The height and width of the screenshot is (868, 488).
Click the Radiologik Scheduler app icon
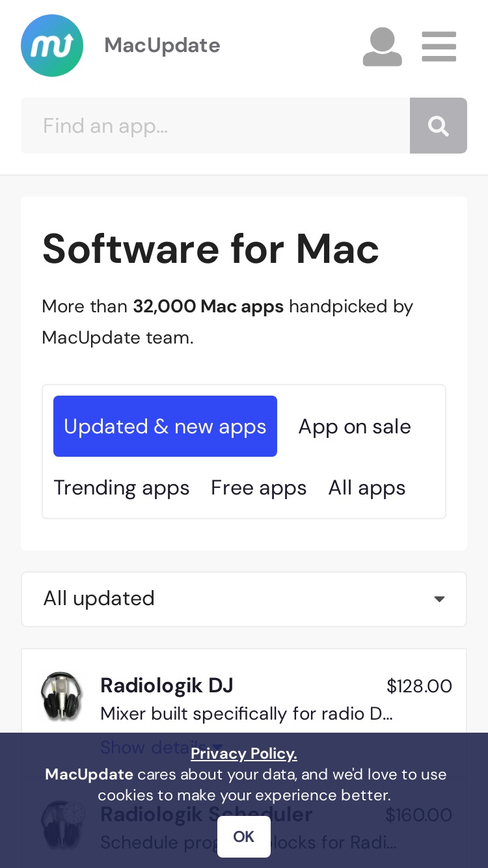tap(62, 825)
